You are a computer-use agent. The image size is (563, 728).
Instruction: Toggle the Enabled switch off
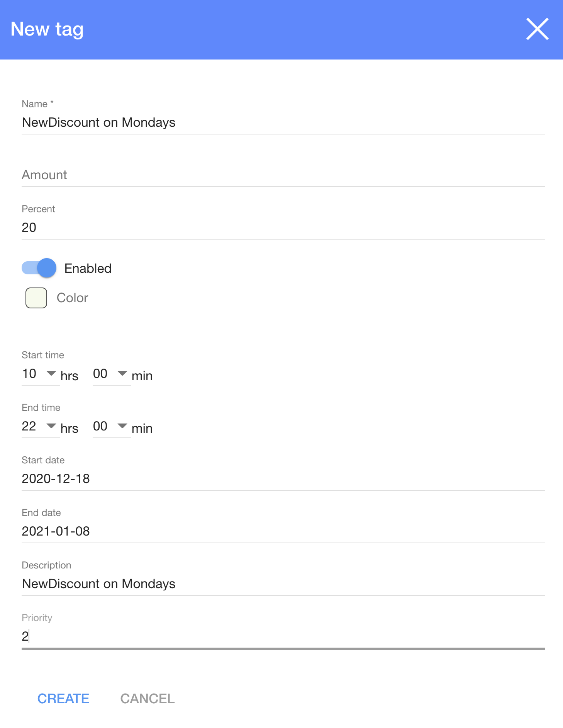point(39,268)
